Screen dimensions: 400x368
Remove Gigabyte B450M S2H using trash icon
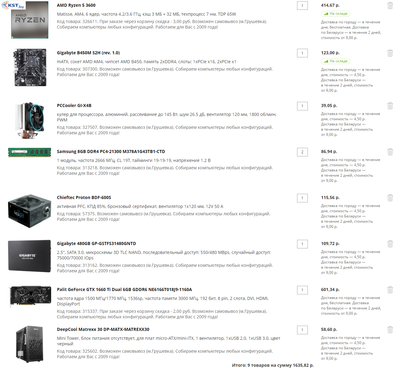pyautogui.click(x=390, y=53)
